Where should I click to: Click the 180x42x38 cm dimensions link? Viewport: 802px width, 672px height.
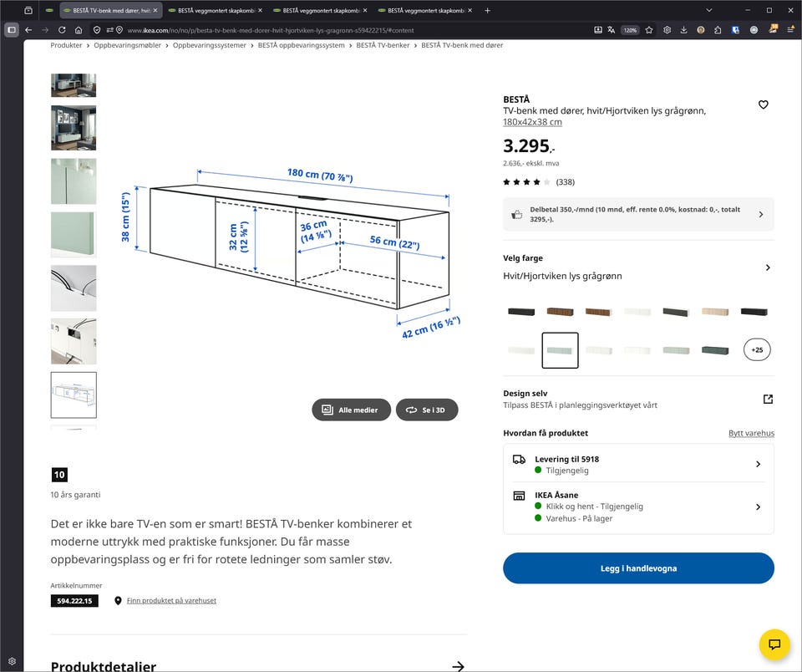pos(532,122)
